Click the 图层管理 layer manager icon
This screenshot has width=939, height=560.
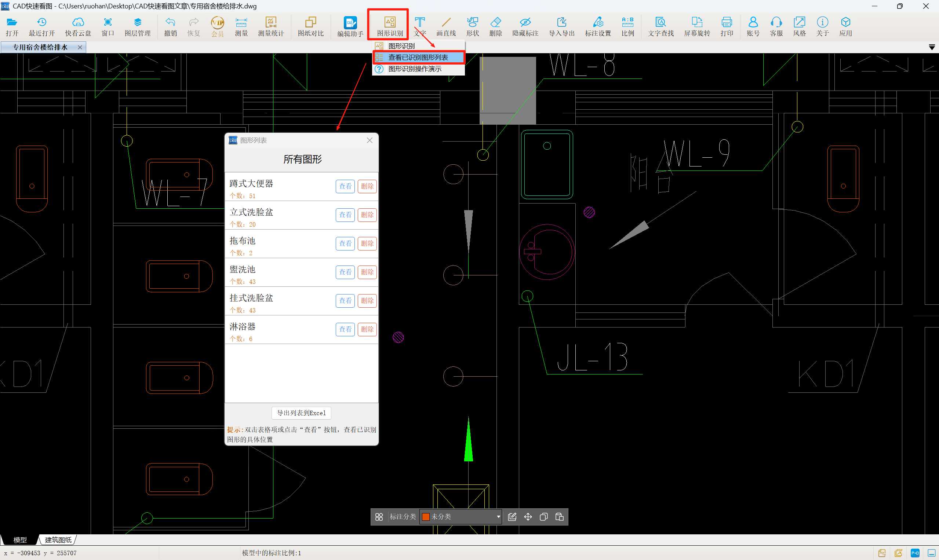(138, 26)
